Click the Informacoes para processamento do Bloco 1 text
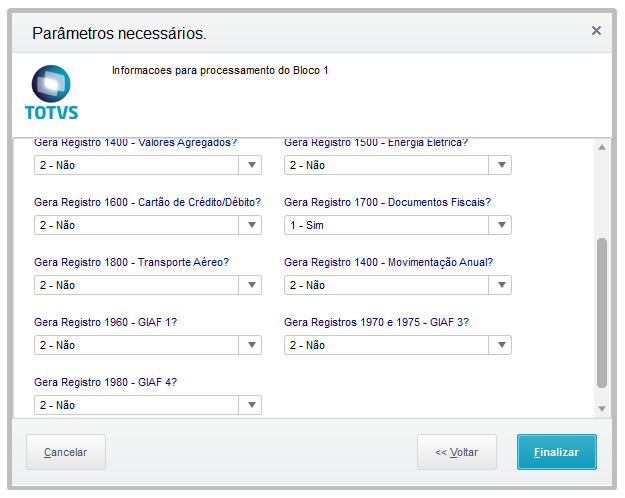The height and width of the screenshot is (498, 625). coord(220,71)
